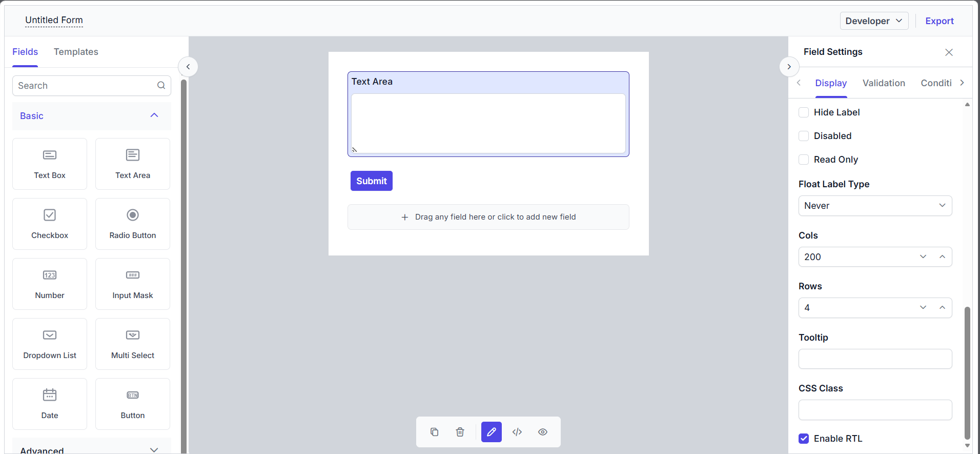Add a Dropdown List field
This screenshot has width=980, height=454.
[50, 344]
